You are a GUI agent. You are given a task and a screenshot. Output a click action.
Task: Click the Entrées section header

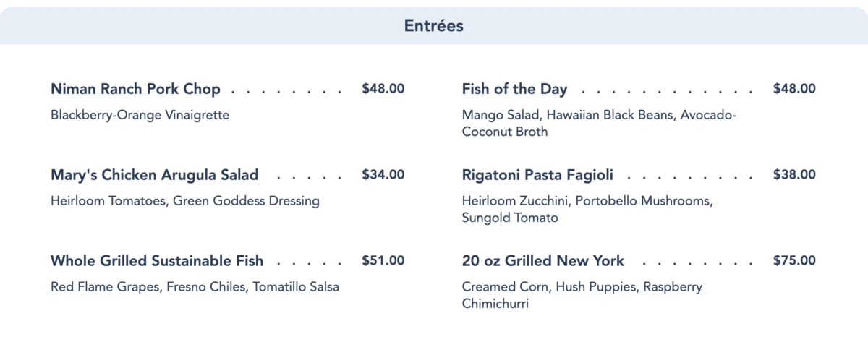tap(433, 26)
